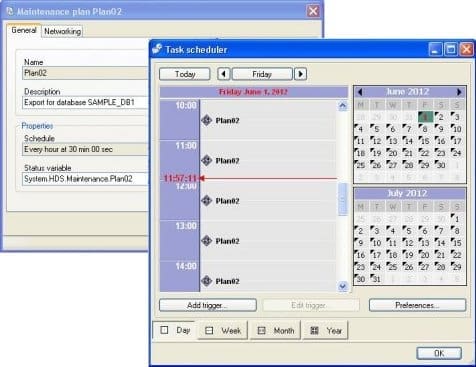Screen dimensions: 476x367
Task: Select Plan02 task icon at 12:00
Action: 207,200
